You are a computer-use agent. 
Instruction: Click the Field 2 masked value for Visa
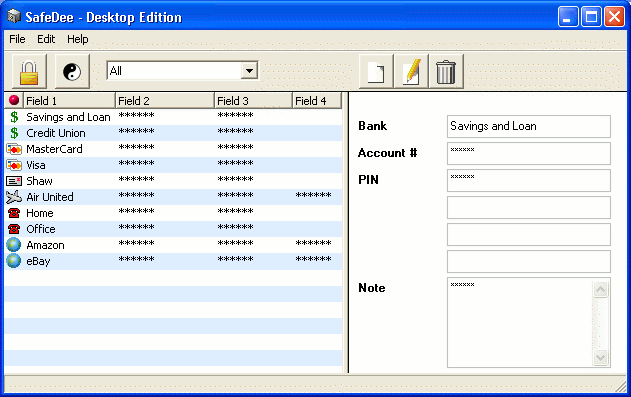(x=136, y=163)
